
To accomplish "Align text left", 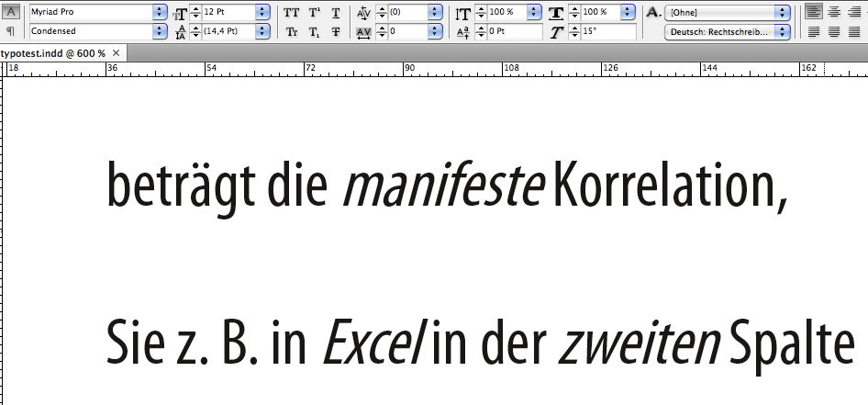I will point(813,12).
